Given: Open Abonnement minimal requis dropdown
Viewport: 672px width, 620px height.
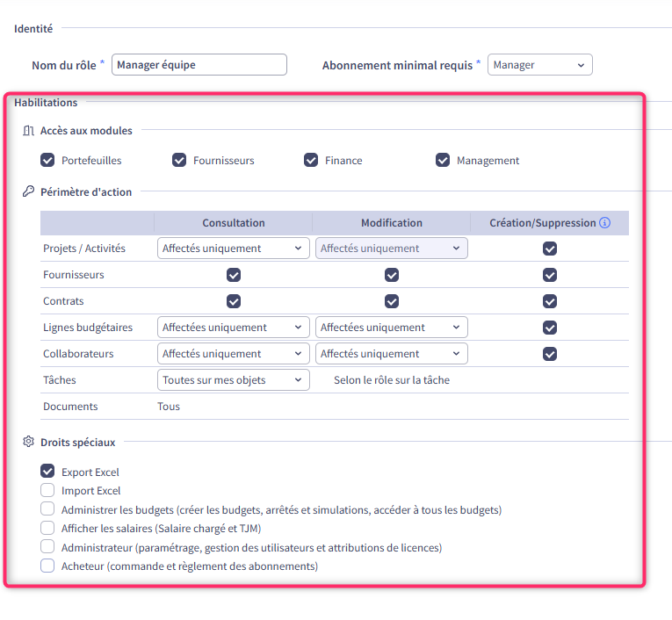Looking at the screenshot, I should pyautogui.click(x=540, y=65).
